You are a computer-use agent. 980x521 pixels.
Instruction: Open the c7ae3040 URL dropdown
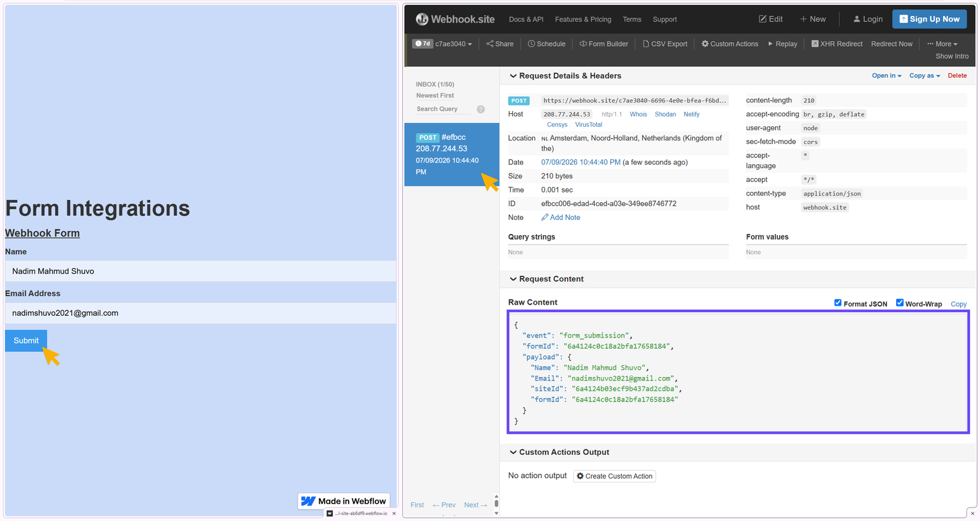[x=454, y=44]
